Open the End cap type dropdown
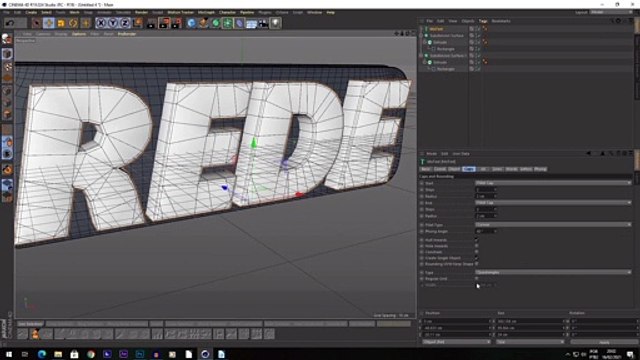Viewport: 640px width, 360px height. [553, 203]
